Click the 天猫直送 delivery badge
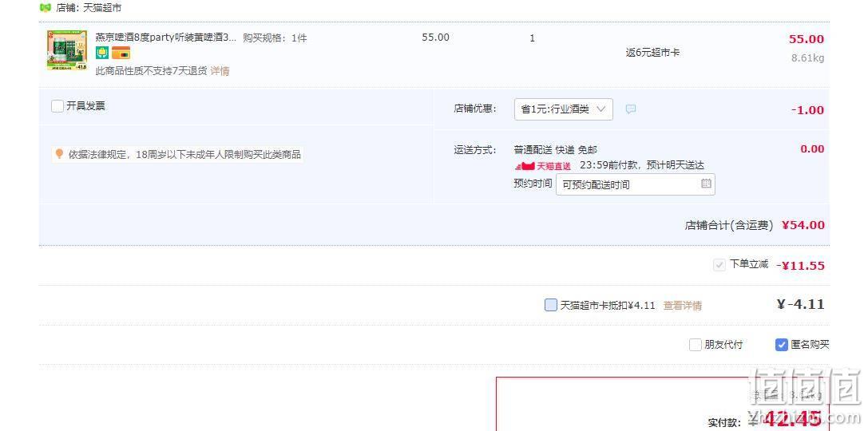This screenshot has height=431, width=868. pyautogui.click(x=542, y=166)
